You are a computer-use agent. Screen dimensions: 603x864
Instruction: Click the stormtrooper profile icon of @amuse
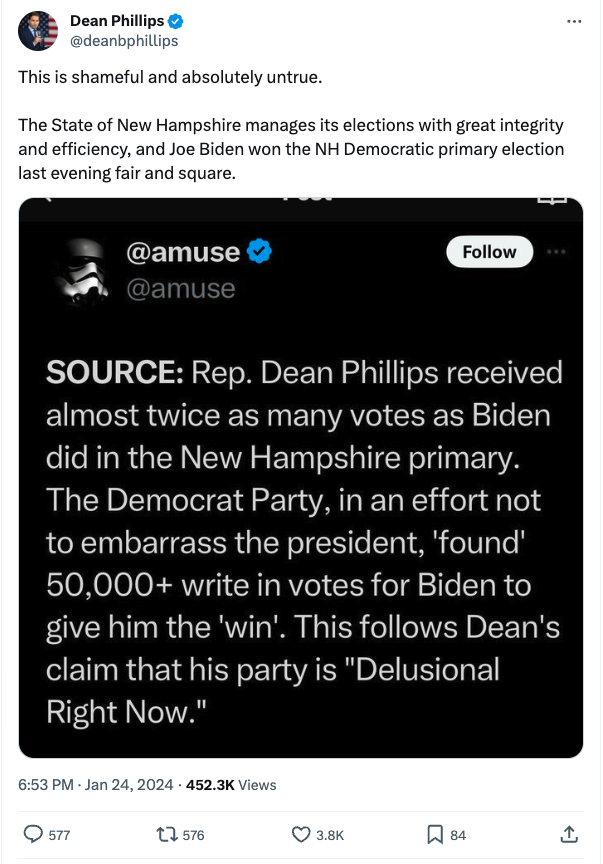pyautogui.click(x=81, y=269)
